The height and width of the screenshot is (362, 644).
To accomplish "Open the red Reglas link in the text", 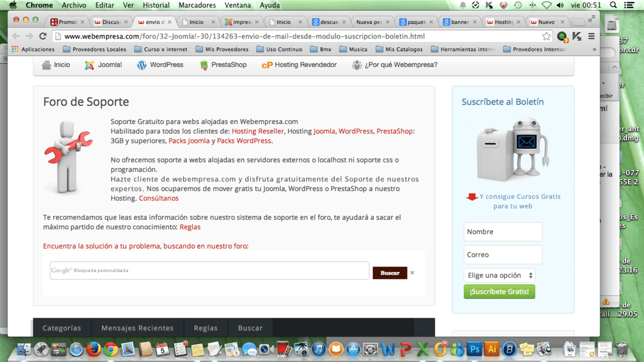I will click(190, 226).
